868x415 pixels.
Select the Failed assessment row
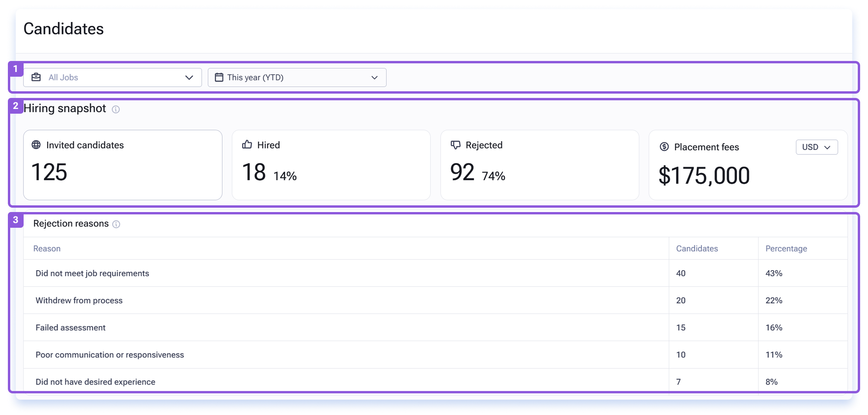tap(435, 328)
